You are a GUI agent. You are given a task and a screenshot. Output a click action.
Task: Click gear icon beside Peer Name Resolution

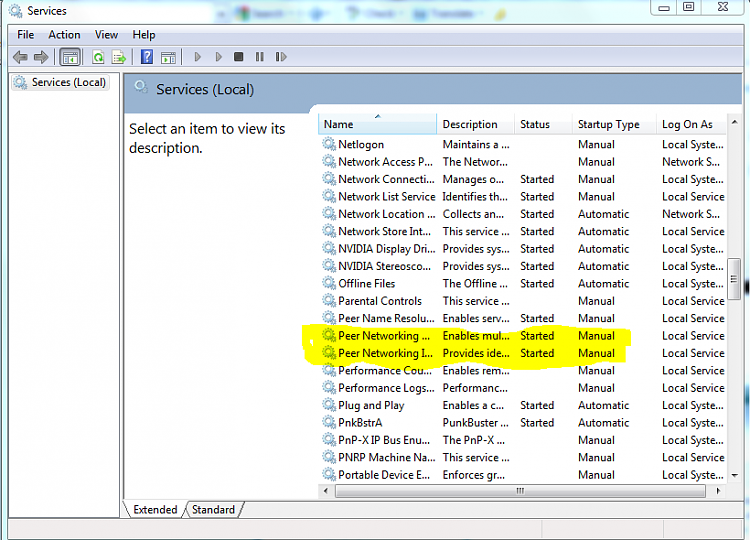coord(329,318)
